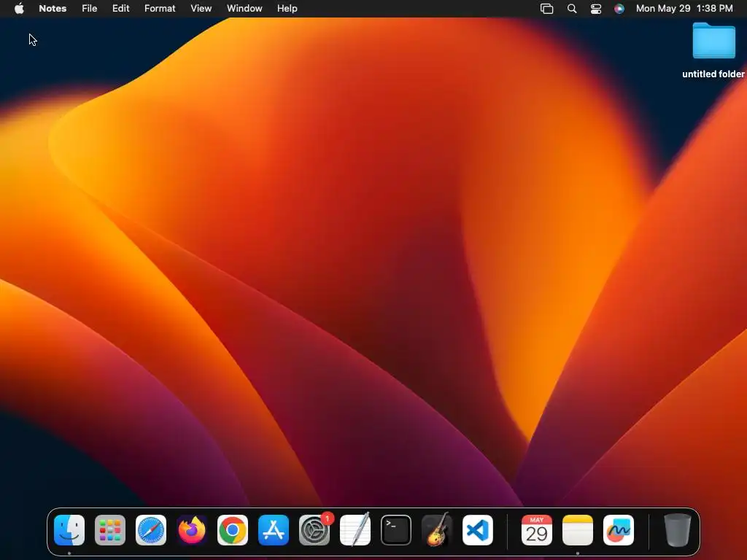Open Calendar showing May 29
747x560 pixels.
click(x=537, y=530)
